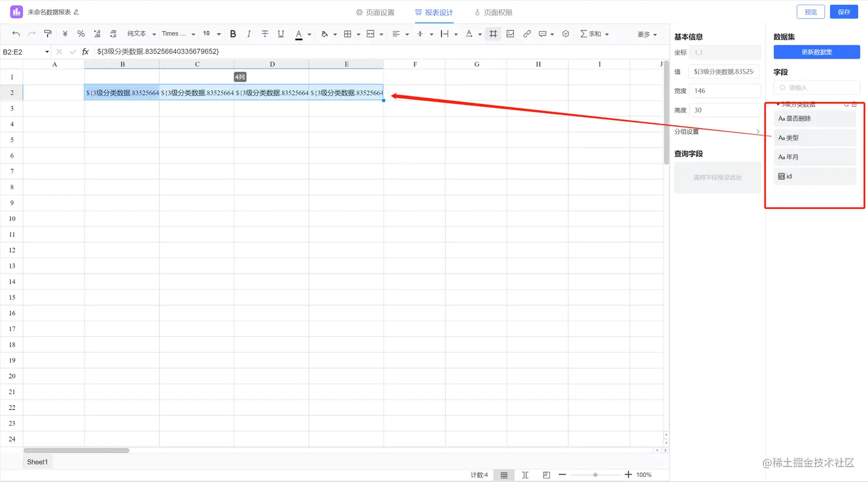Screen dimensions: 868x482
Task: Open the Times font family dropdown
Action: point(179,34)
